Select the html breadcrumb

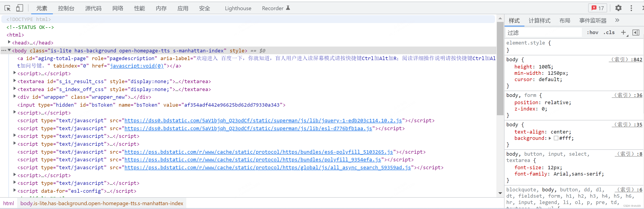[9, 203]
